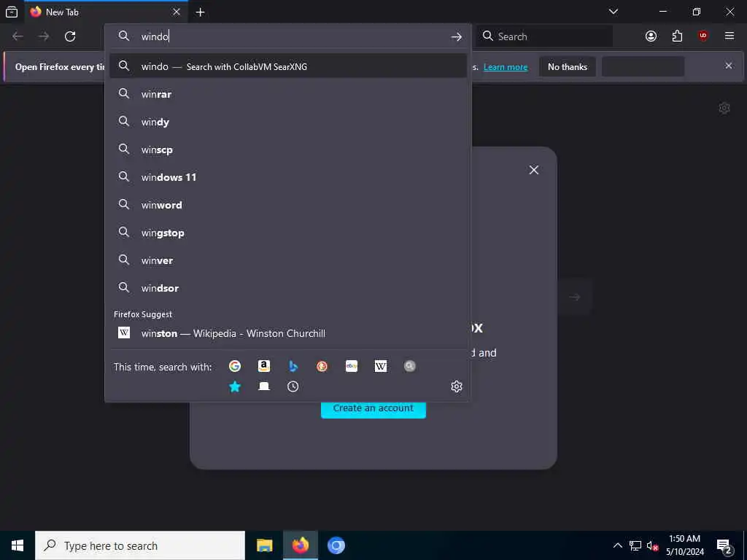Open File Explorer from the taskbar
Screen dimensions: 747x560
pos(264,545)
